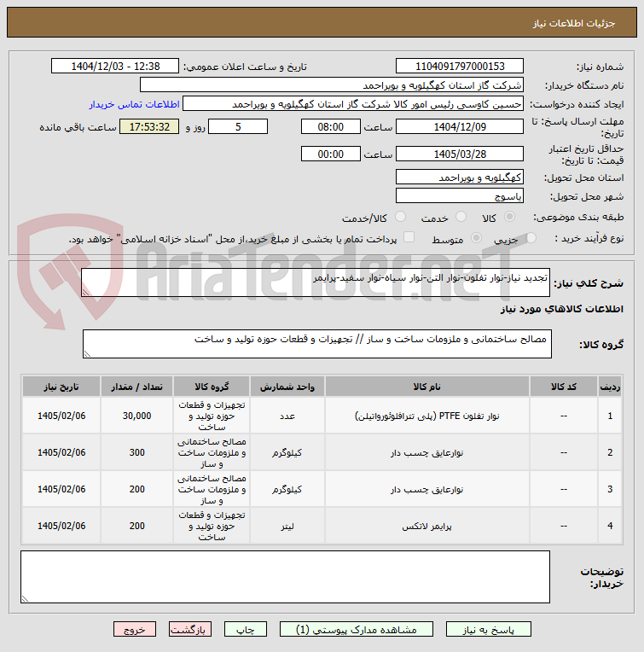
Task: Click the کد کالا column header
Action: point(564,387)
